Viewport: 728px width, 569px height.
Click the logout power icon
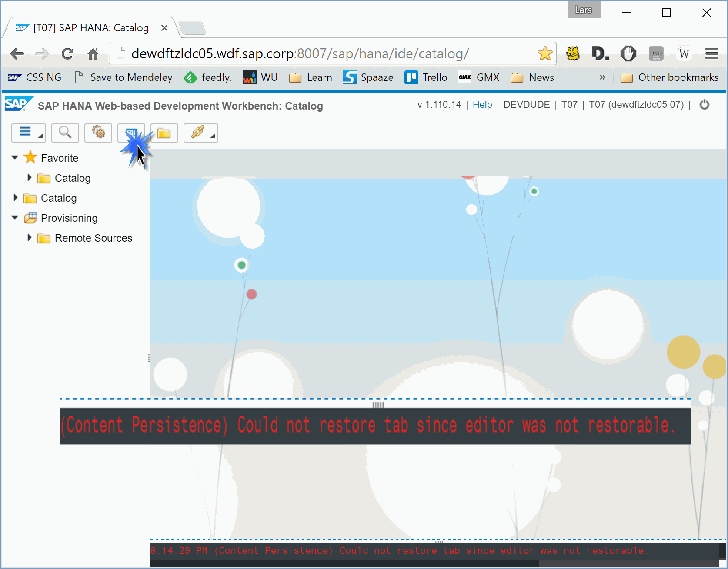coord(705,105)
